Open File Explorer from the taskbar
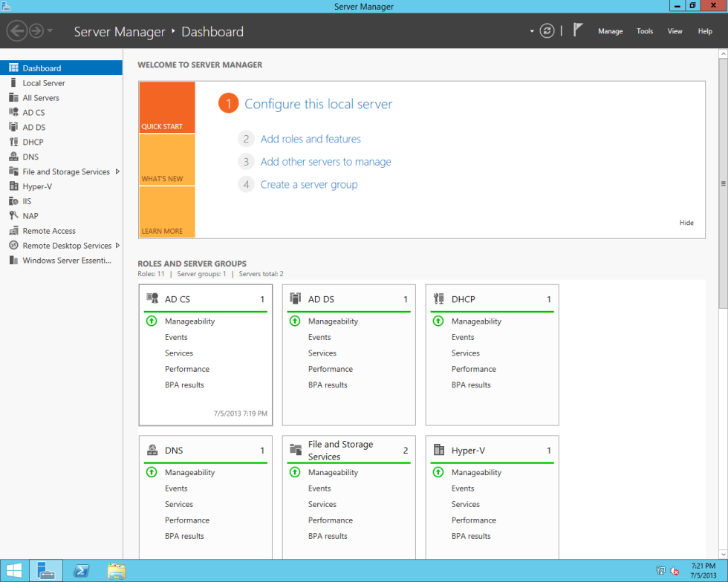Screen dimensions: 728x582 [116, 571]
